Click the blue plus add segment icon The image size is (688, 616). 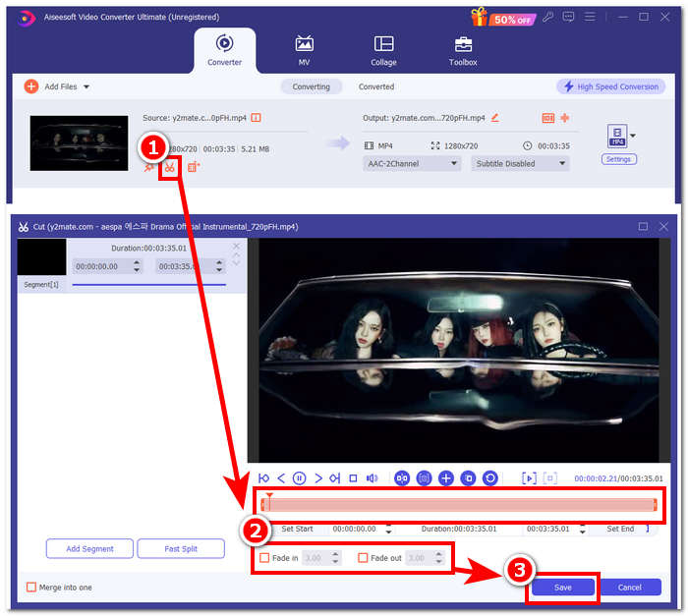coord(445,478)
